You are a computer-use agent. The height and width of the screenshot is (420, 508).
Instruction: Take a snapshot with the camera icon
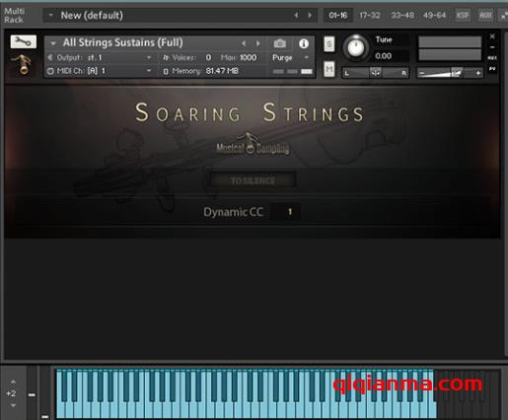click(x=280, y=43)
